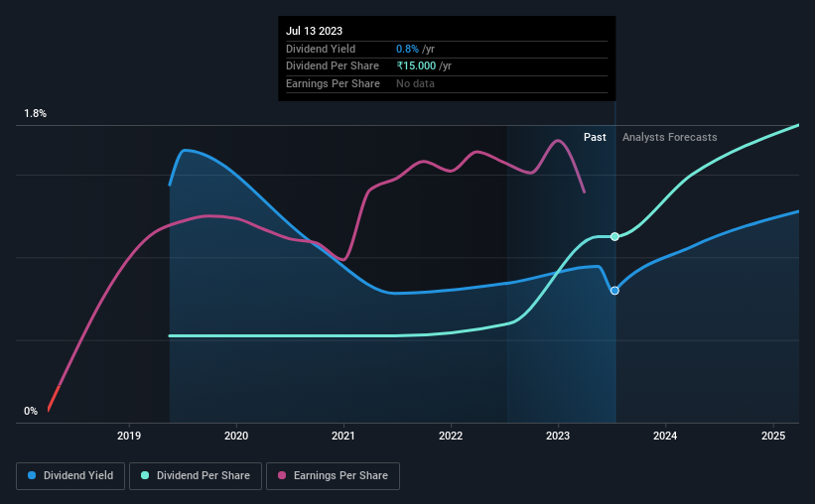The height and width of the screenshot is (504, 815).
Task: Click the 2019 x-axis label
Action: [129, 436]
